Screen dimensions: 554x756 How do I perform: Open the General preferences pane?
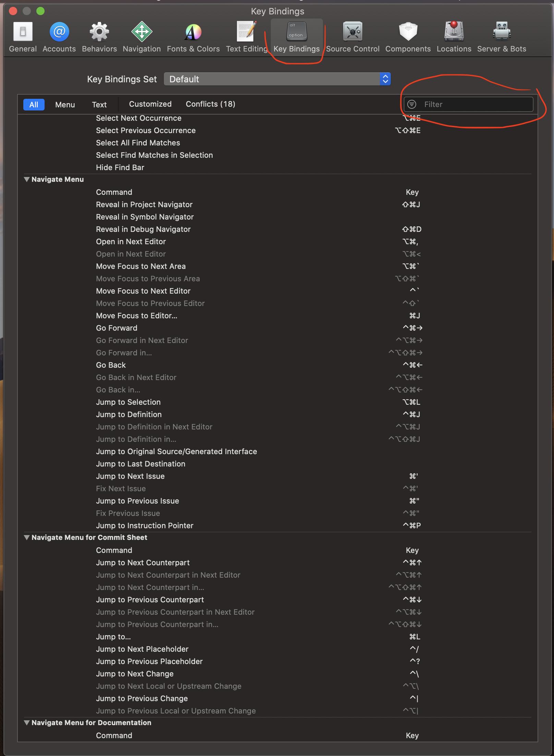point(23,32)
